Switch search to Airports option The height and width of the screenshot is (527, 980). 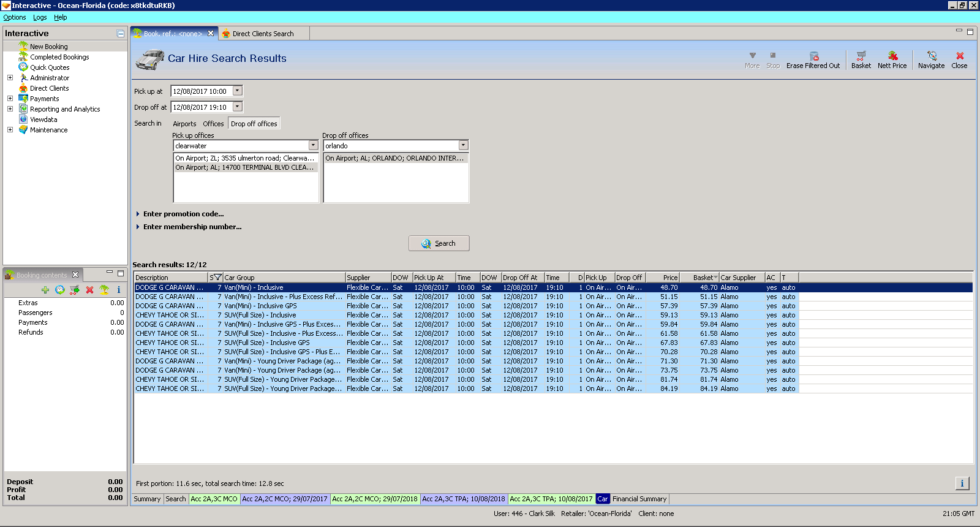click(x=184, y=124)
